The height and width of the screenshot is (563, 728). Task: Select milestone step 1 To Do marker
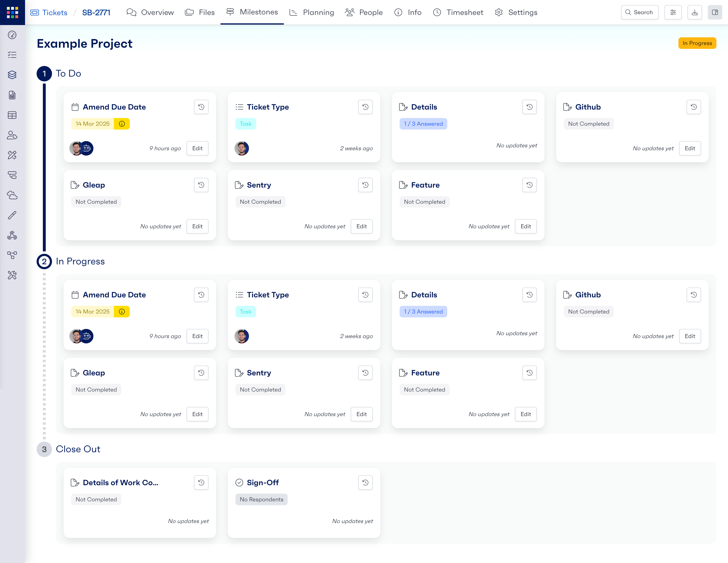44,74
